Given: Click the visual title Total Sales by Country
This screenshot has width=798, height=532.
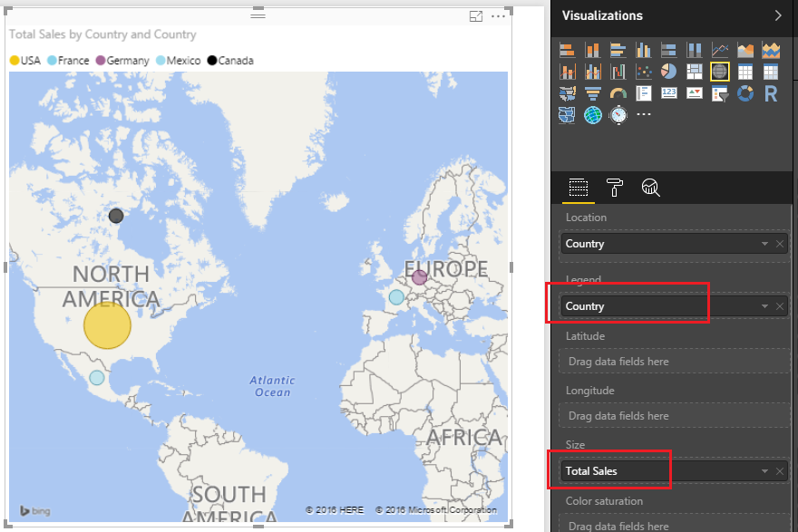Looking at the screenshot, I should [x=102, y=34].
